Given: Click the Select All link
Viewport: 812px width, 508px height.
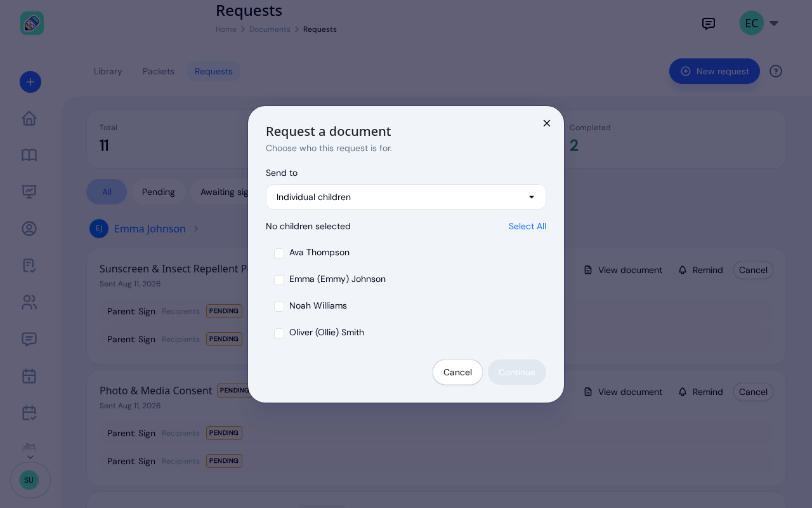Looking at the screenshot, I should click(527, 226).
